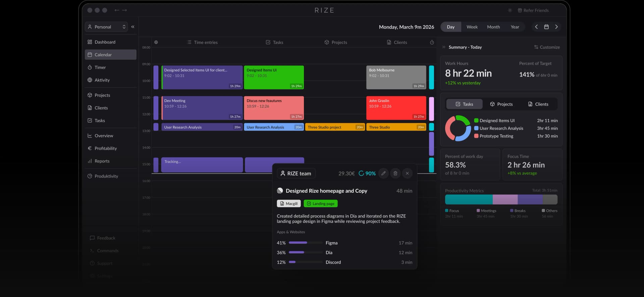Open sidebar Tasks page

click(x=110, y=121)
